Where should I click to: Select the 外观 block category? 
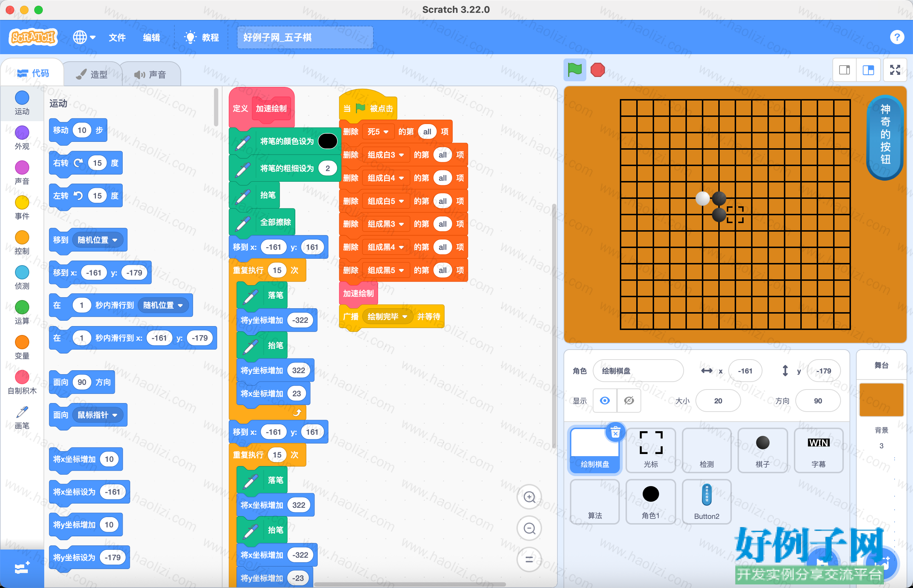[x=22, y=138]
